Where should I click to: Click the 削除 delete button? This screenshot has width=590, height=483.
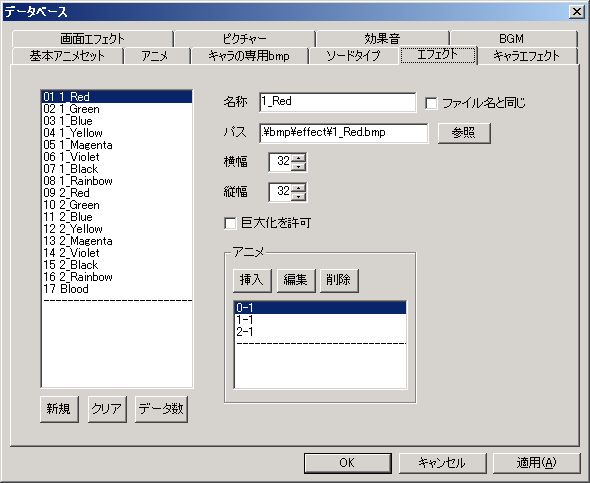[339, 280]
